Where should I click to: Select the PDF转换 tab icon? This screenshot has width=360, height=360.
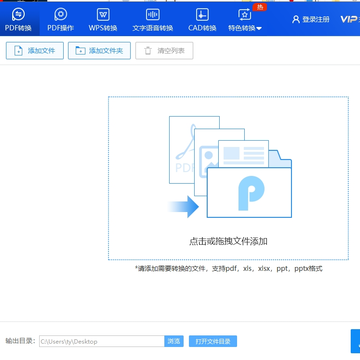click(18, 15)
